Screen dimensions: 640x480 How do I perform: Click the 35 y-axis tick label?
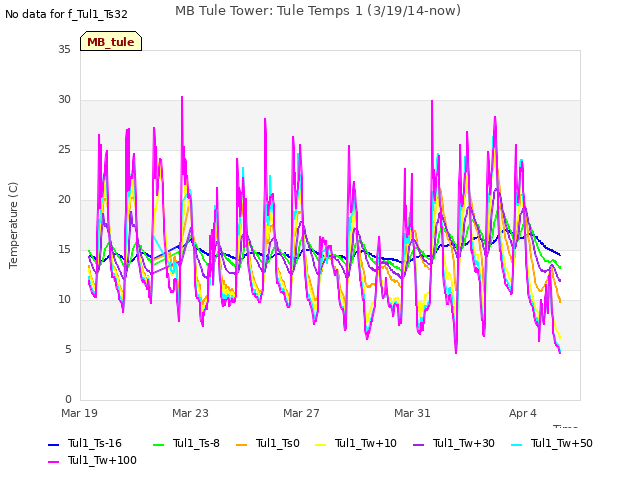(64, 49)
